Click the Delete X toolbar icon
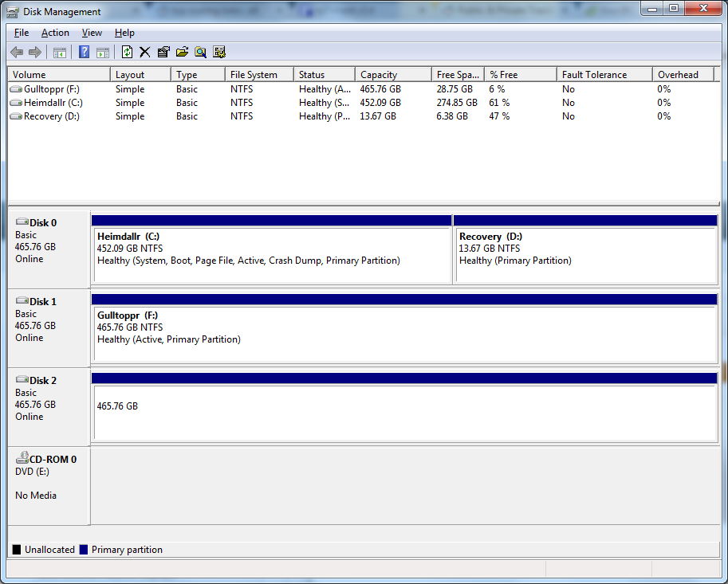Screen dimensions: 728x584 [145, 52]
